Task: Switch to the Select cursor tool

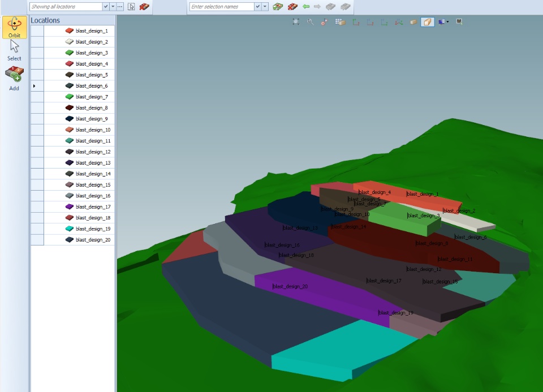Action: (14, 50)
